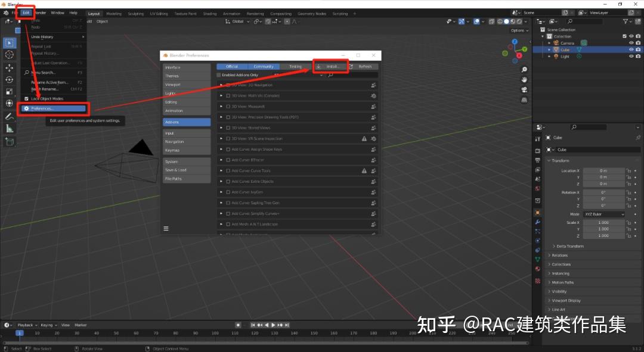Select the Transform tool
The width and height of the screenshot is (644, 352).
10,104
